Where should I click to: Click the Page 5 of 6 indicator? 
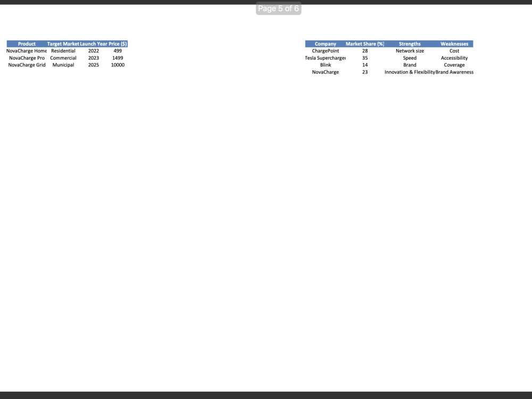(278, 9)
